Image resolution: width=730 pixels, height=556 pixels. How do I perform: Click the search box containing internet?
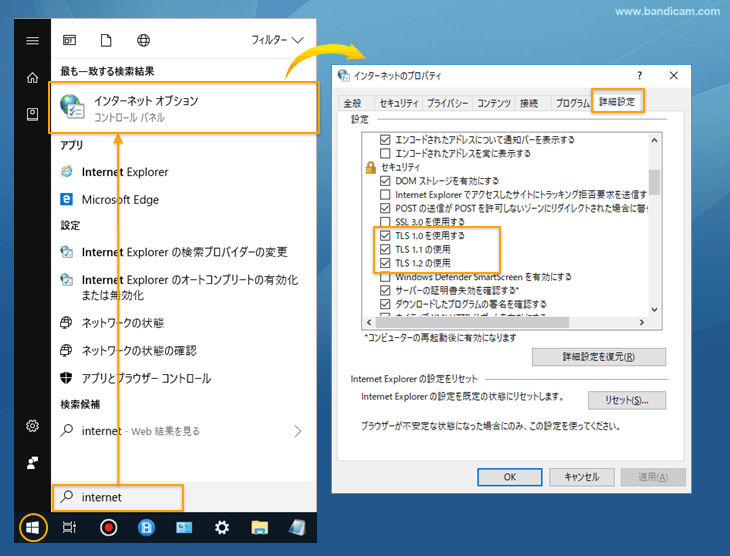coord(118,496)
